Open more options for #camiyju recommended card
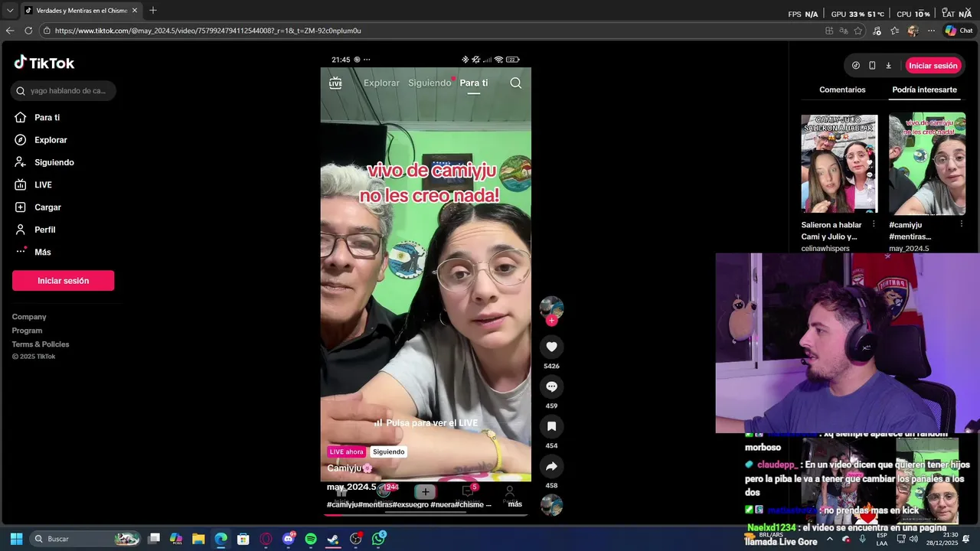This screenshot has height=551, width=980. click(x=962, y=224)
